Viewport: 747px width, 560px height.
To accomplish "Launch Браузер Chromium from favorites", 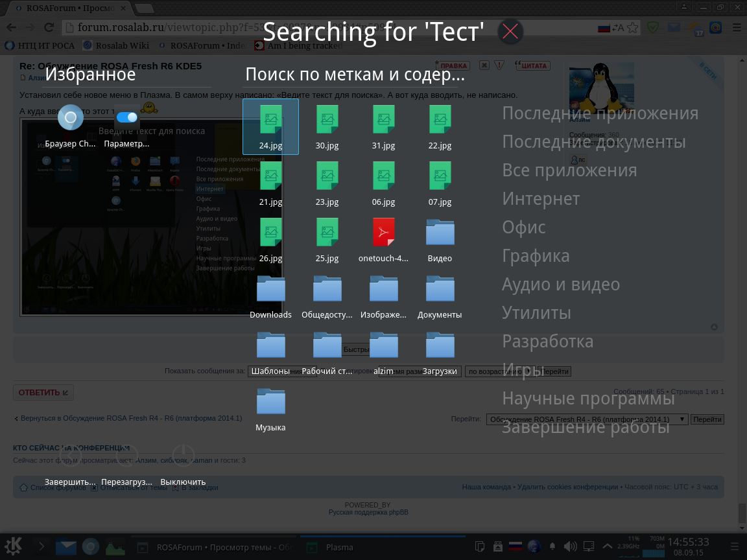I will [71, 126].
